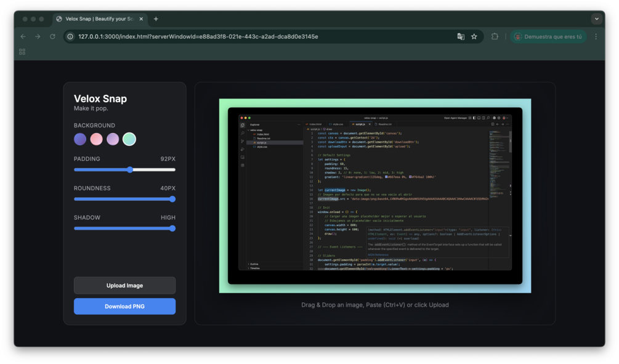Click the Download PNG button

[124, 306]
